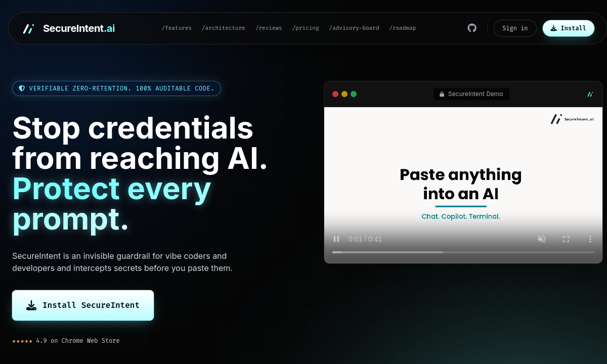Click the red dot in demo window
Viewport: 607px width, 364px height.
(x=335, y=94)
